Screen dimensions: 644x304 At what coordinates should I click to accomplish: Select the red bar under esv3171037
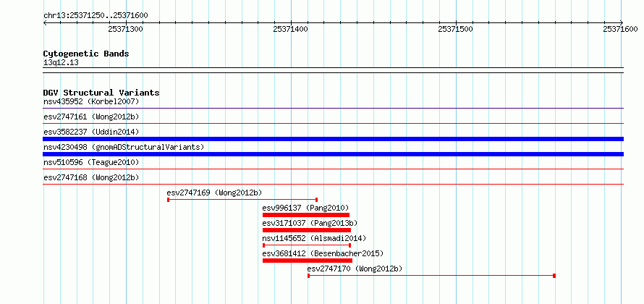[x=307, y=230]
